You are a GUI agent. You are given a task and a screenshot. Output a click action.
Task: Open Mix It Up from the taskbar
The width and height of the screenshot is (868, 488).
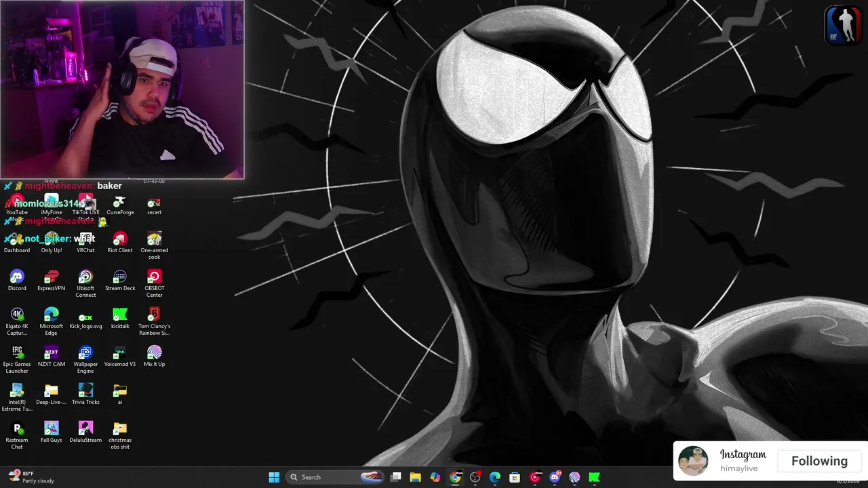(x=574, y=477)
